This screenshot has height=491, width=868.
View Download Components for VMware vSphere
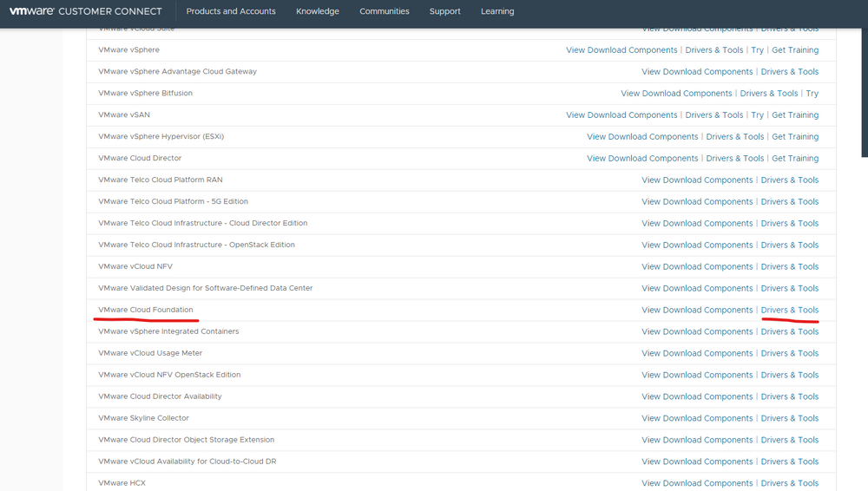[x=621, y=49]
